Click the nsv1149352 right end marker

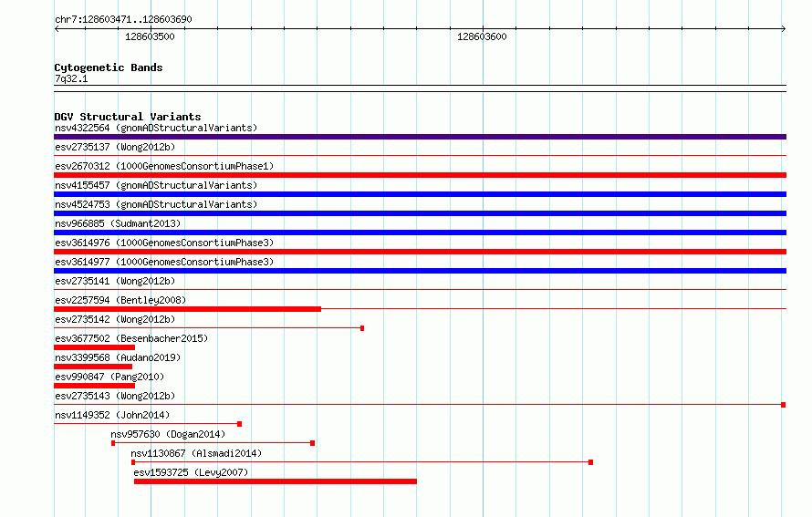click(239, 424)
